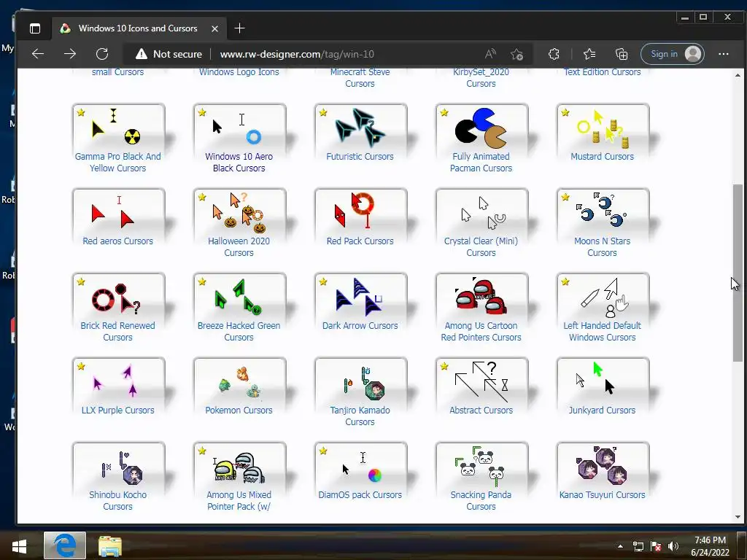
Task: Click the scrollbar down arrow
Action: (x=738, y=517)
